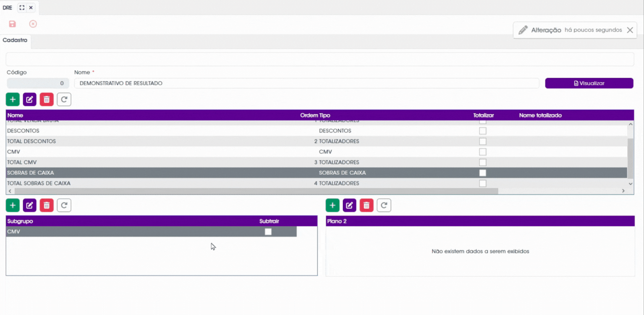
Task: Sort by Totalizar column header
Action: (x=484, y=115)
